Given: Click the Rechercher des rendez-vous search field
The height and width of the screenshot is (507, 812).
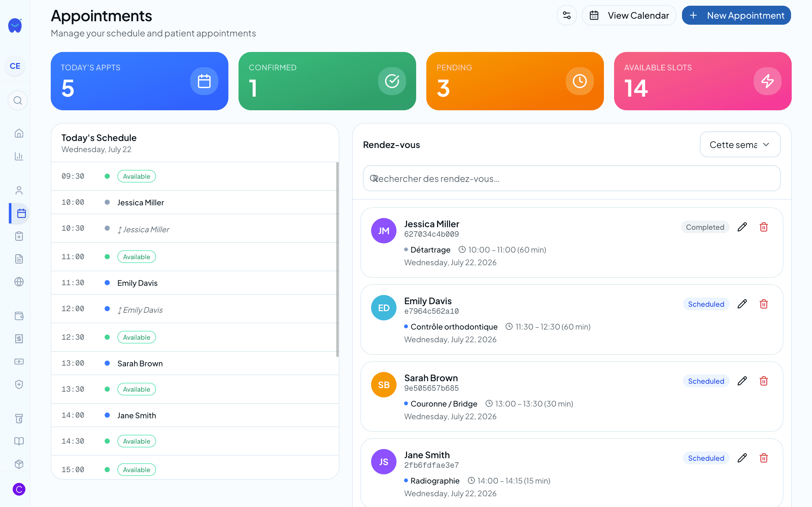Looking at the screenshot, I should click(572, 178).
